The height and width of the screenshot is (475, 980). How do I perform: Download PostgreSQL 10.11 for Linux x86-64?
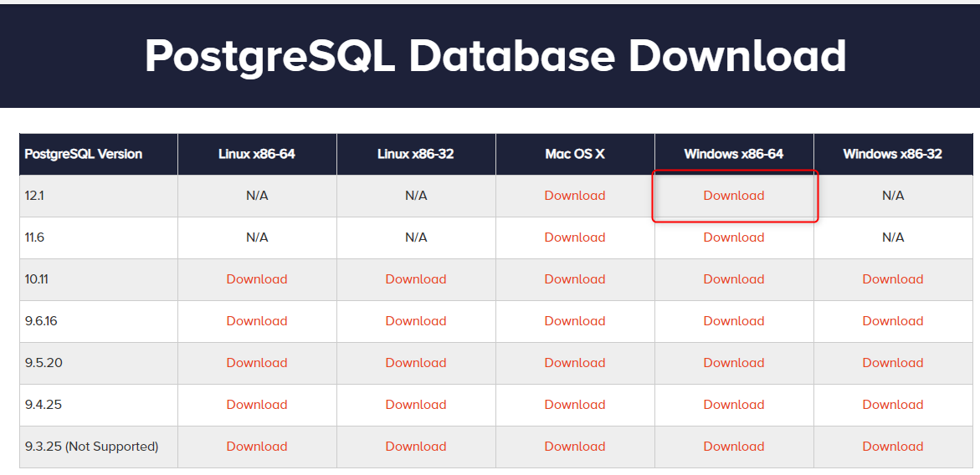257,279
